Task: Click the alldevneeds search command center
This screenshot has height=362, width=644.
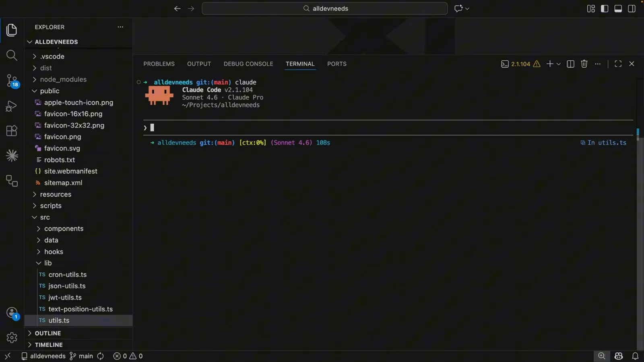Action: 325,8
